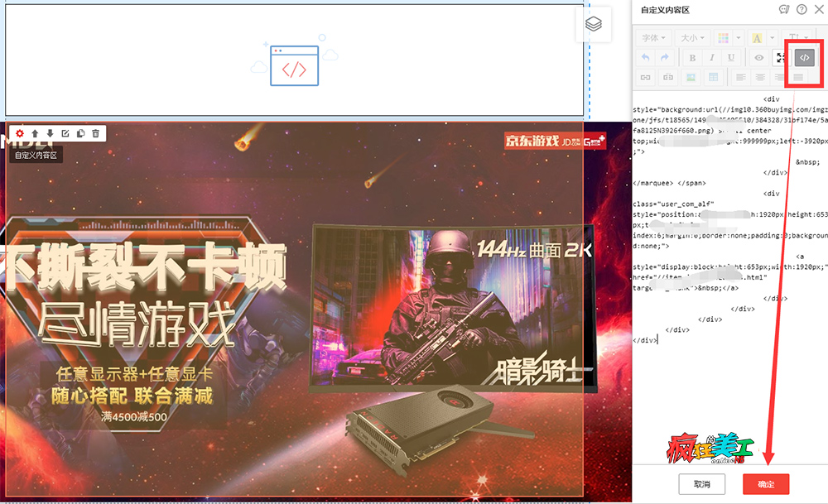The height and width of the screenshot is (504, 828).
Task: Undo the last edit
Action: click(x=645, y=58)
